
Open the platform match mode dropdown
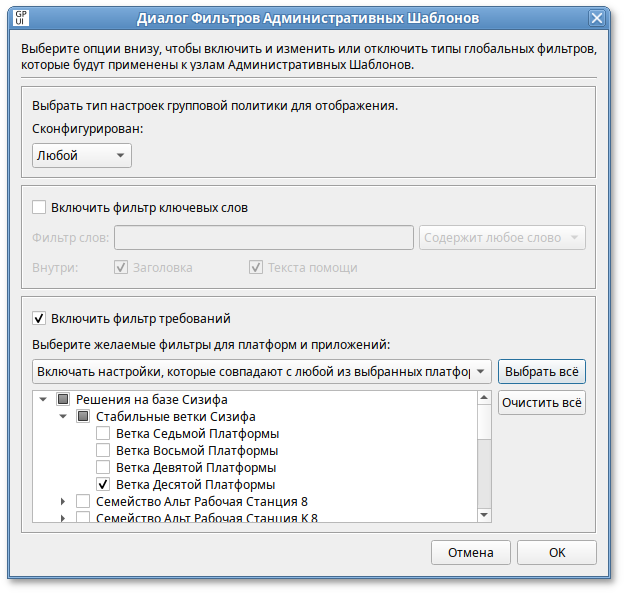[261, 372]
